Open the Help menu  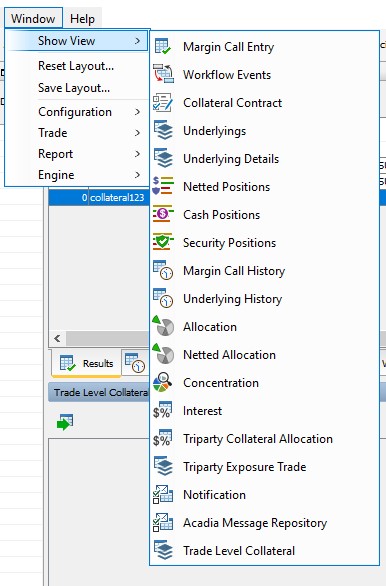point(82,18)
